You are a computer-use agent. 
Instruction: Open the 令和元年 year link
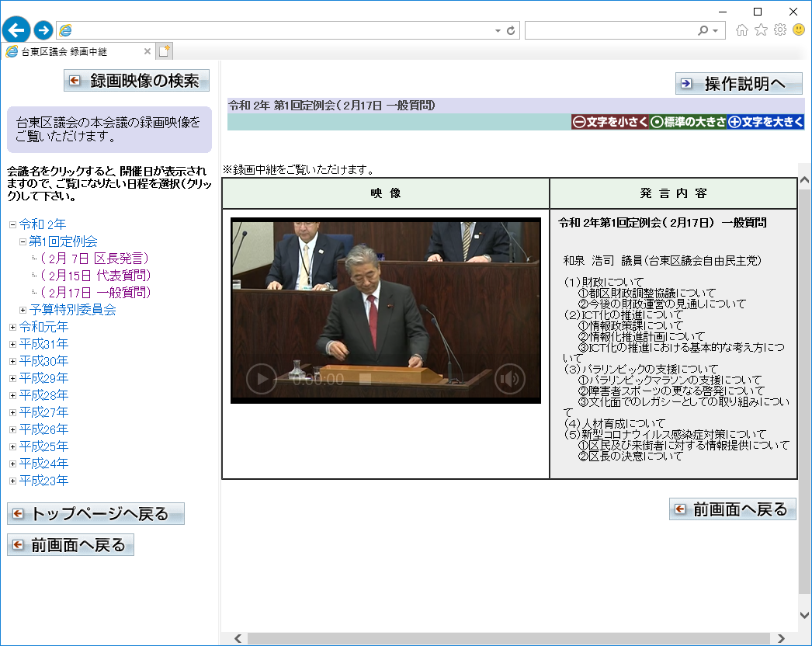(43, 327)
